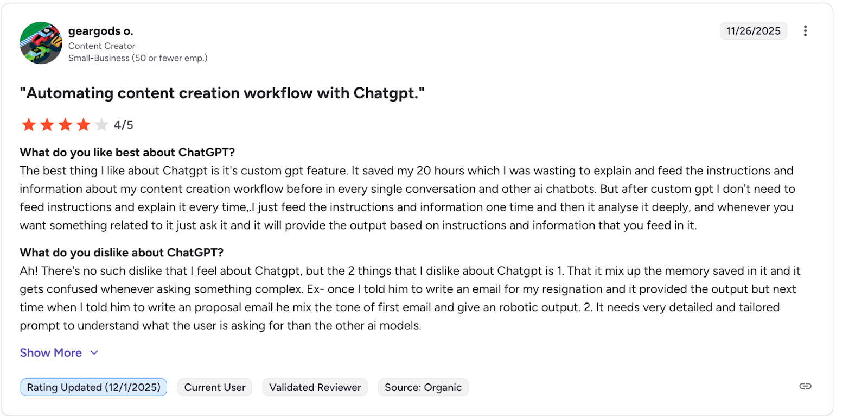Open the review title link about Chatgpt

(222, 93)
